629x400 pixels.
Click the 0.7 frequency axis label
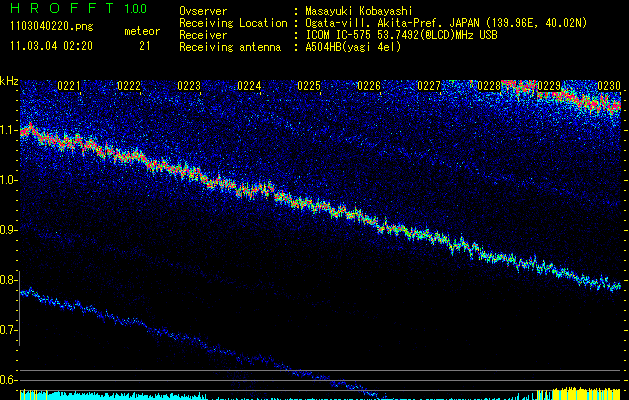point(9,330)
